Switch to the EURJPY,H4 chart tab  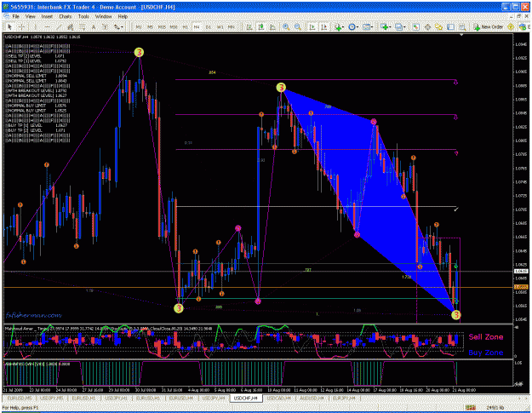[344, 398]
